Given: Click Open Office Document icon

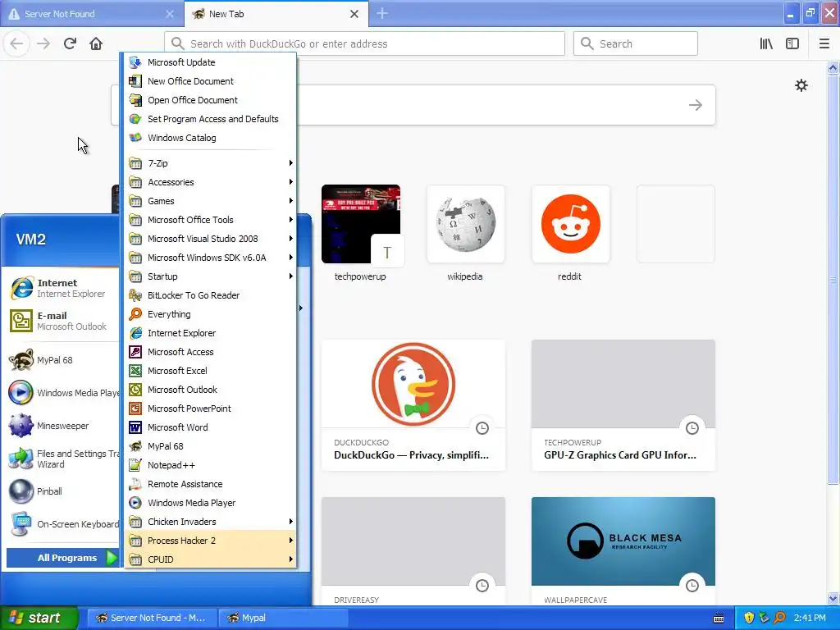Looking at the screenshot, I should (x=135, y=100).
